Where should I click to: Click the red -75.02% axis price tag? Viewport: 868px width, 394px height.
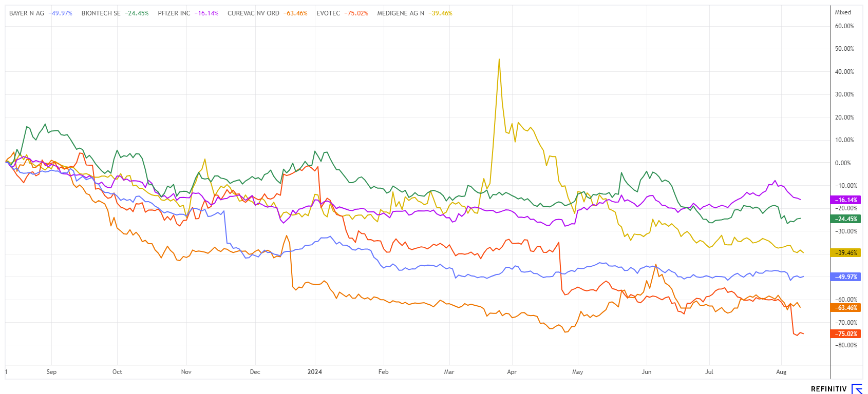(x=845, y=334)
